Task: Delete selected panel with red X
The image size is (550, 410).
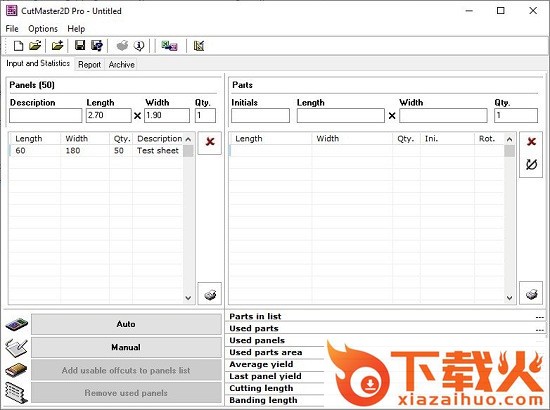Action: [x=210, y=142]
